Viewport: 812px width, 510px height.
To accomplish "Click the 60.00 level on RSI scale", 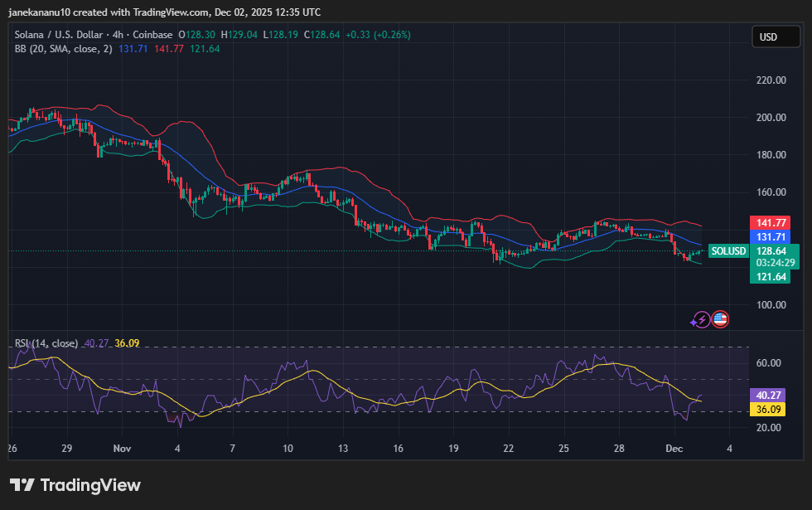I will (771, 363).
